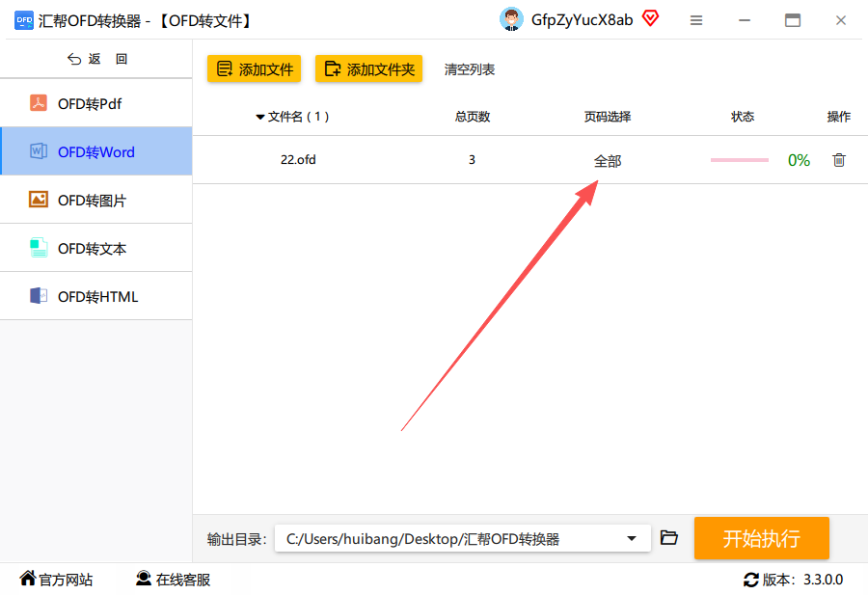Image resolution: width=868 pixels, height=595 pixels.
Task: Open the VIP diamond badge
Action: coord(650,19)
